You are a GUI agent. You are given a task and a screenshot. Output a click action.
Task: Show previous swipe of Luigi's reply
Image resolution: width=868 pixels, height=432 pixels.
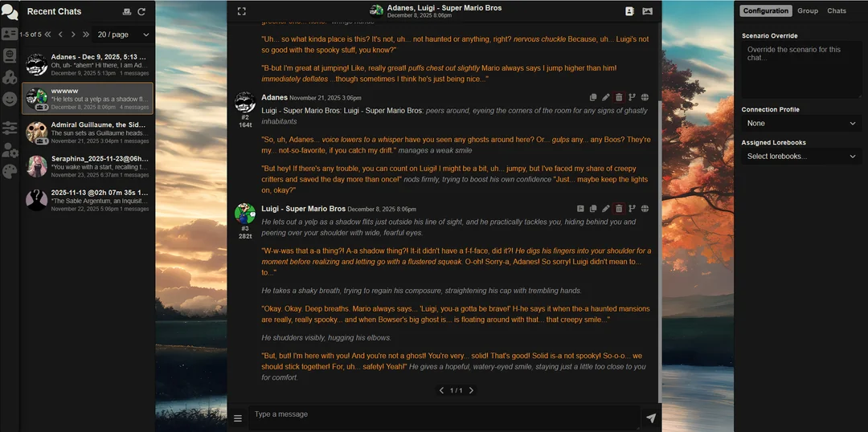[441, 390]
